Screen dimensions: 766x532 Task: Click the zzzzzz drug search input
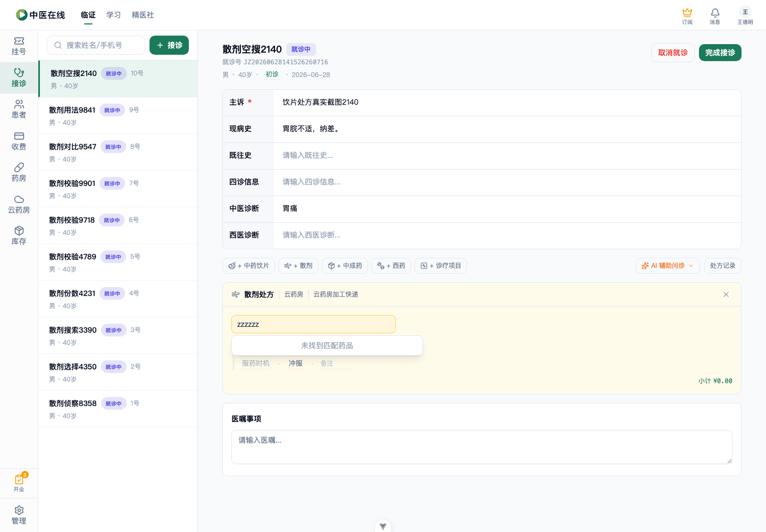pos(313,324)
